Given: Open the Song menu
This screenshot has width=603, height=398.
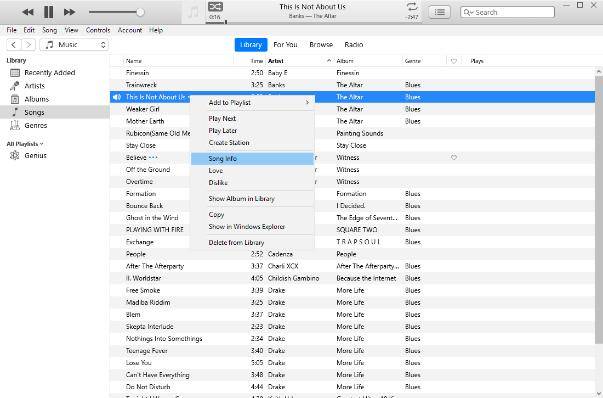Looking at the screenshot, I should [49, 30].
